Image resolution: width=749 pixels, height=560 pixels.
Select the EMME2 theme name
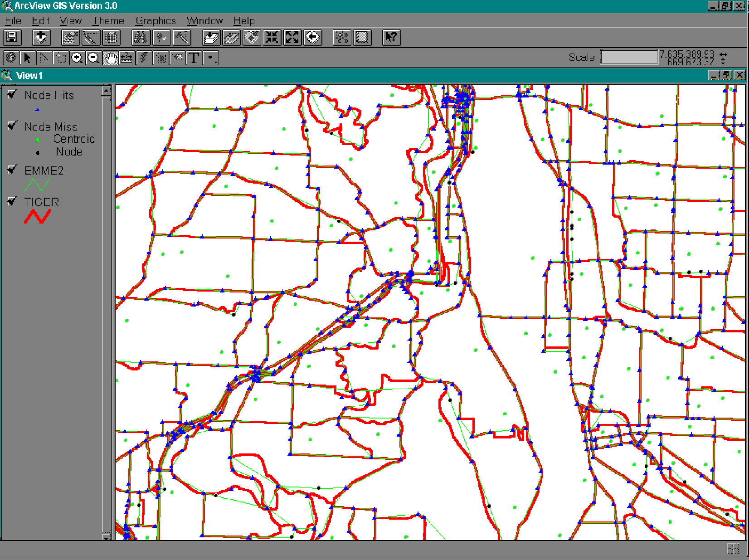(x=44, y=170)
